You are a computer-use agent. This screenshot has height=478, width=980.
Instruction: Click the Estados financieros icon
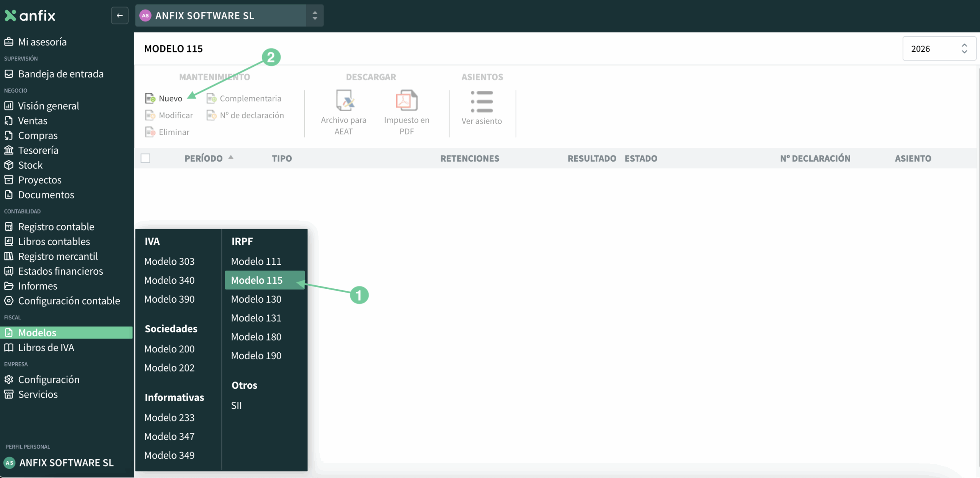click(9, 271)
